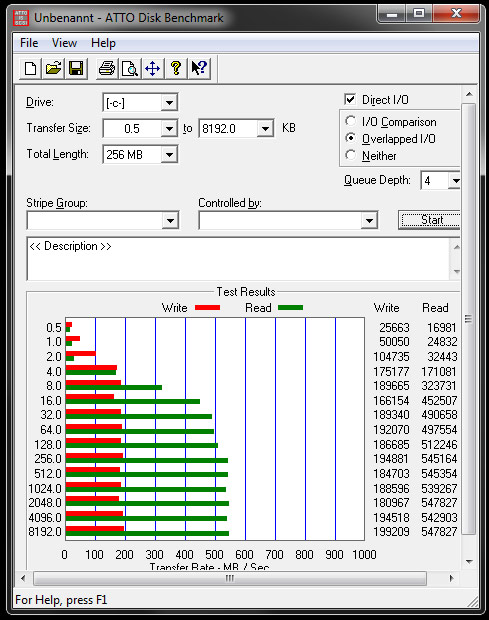The height and width of the screenshot is (620, 489).
Task: Click the vertical scrollbar up arrow
Action: click(x=469, y=94)
